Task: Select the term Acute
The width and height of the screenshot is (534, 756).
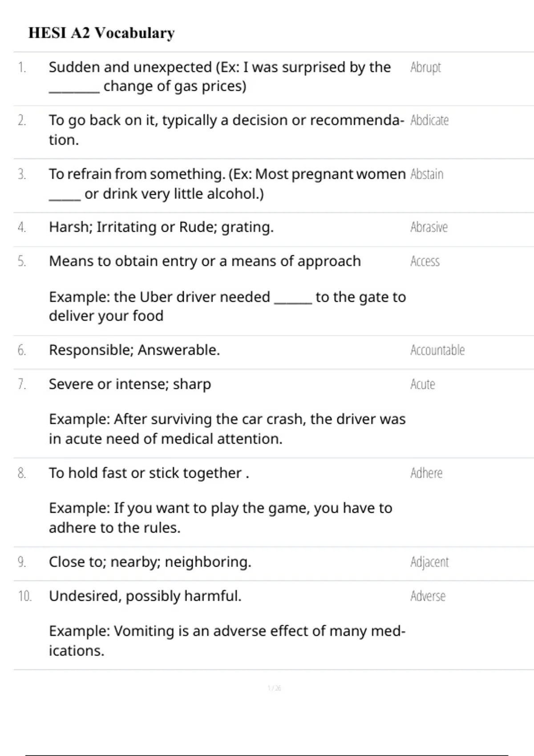Action: click(423, 384)
